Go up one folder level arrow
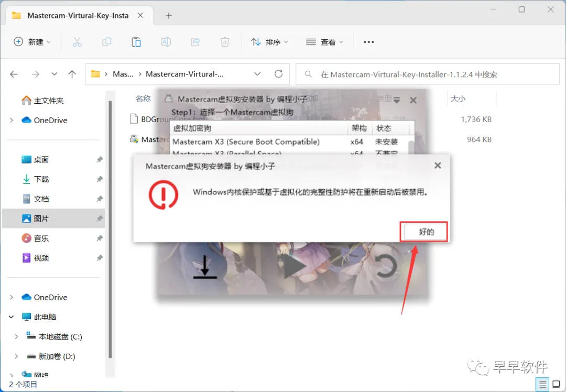The height and width of the screenshot is (392, 566). (72, 74)
